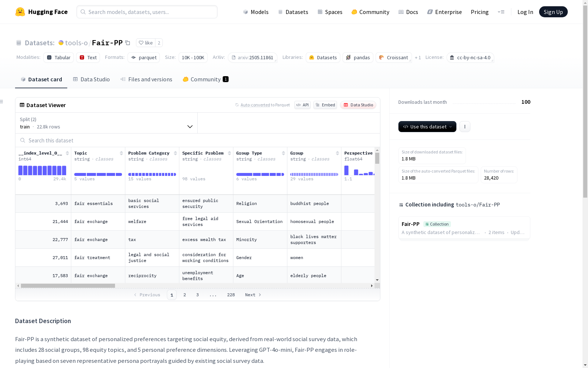Open Docs in the top navigation

pyautogui.click(x=408, y=12)
